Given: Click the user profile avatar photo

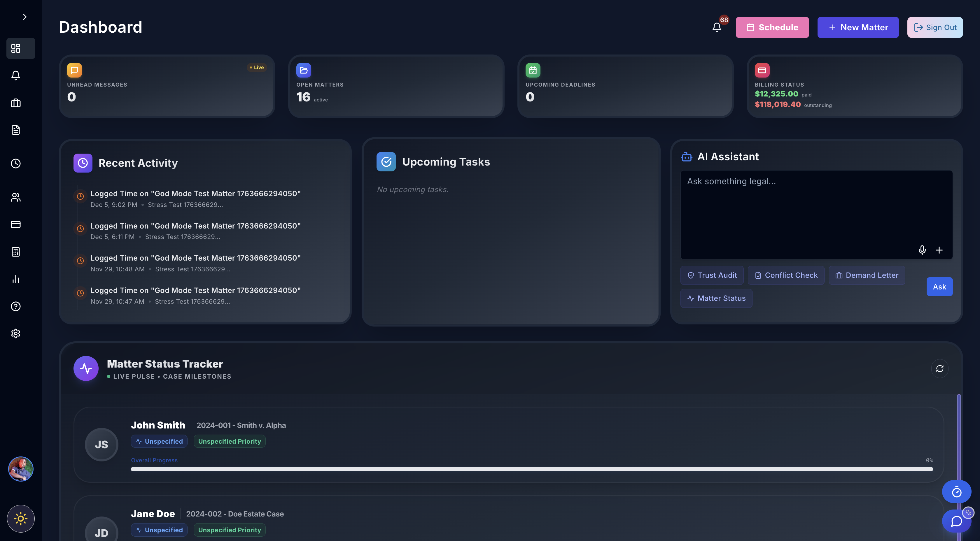Looking at the screenshot, I should (20, 469).
